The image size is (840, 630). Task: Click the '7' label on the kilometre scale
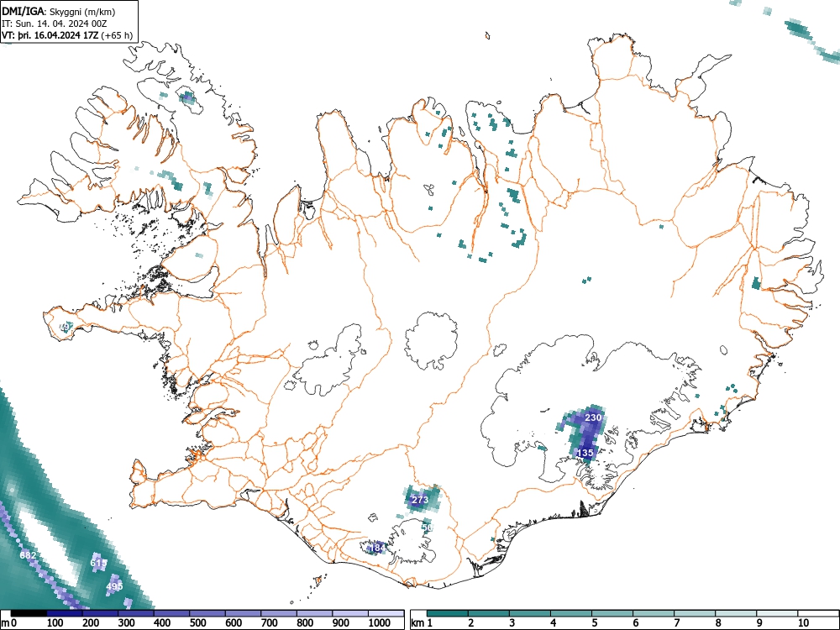click(x=676, y=623)
